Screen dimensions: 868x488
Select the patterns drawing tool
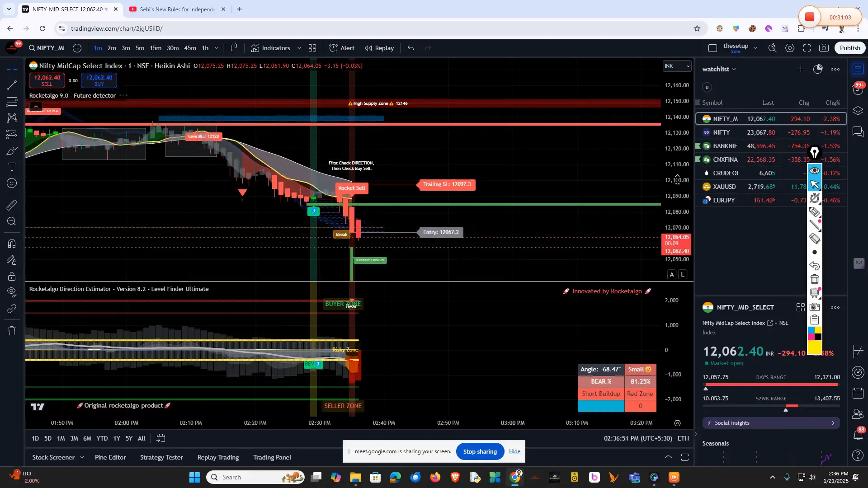12,118
